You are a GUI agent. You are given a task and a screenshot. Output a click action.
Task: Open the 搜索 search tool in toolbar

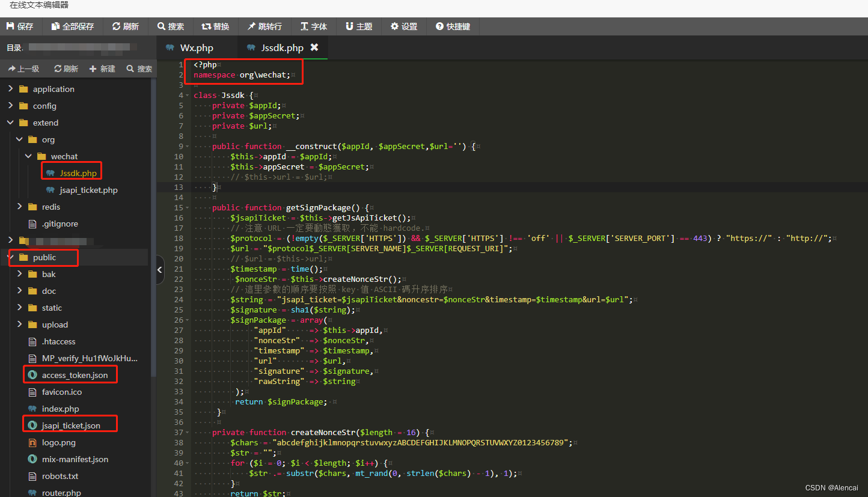[171, 26]
